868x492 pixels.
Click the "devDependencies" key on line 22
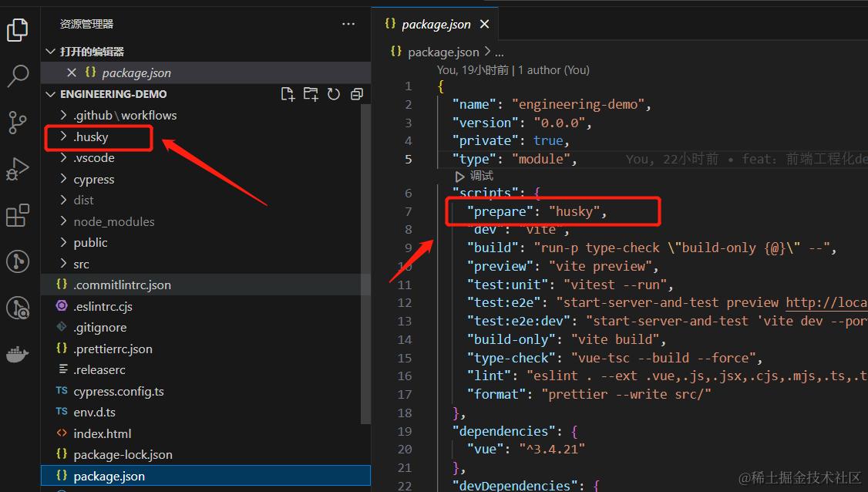coord(514,485)
